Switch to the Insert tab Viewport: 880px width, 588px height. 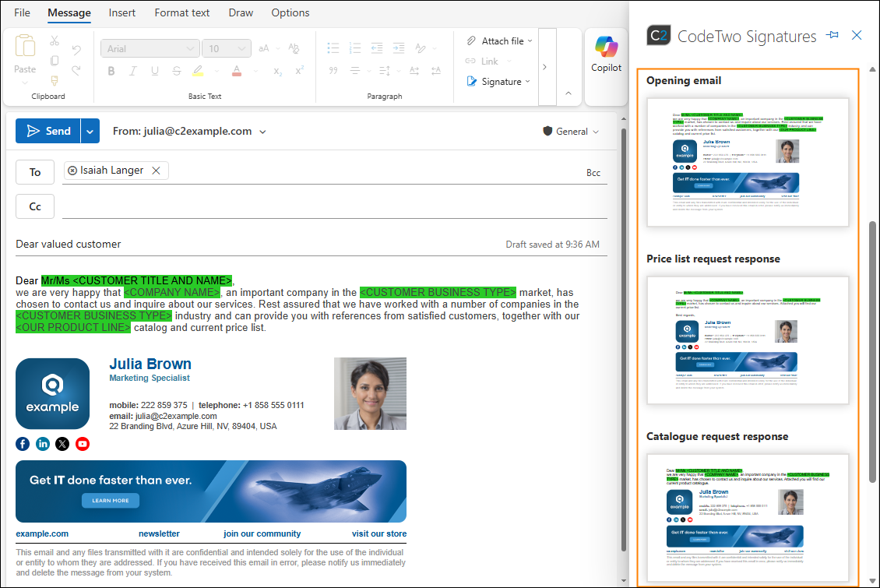pyautogui.click(x=121, y=12)
